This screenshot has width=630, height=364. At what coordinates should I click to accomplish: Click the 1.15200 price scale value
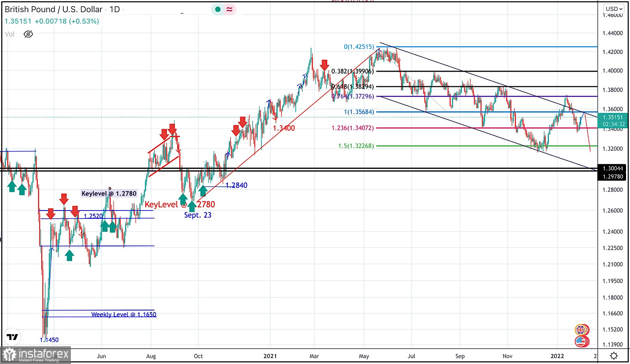[613, 329]
